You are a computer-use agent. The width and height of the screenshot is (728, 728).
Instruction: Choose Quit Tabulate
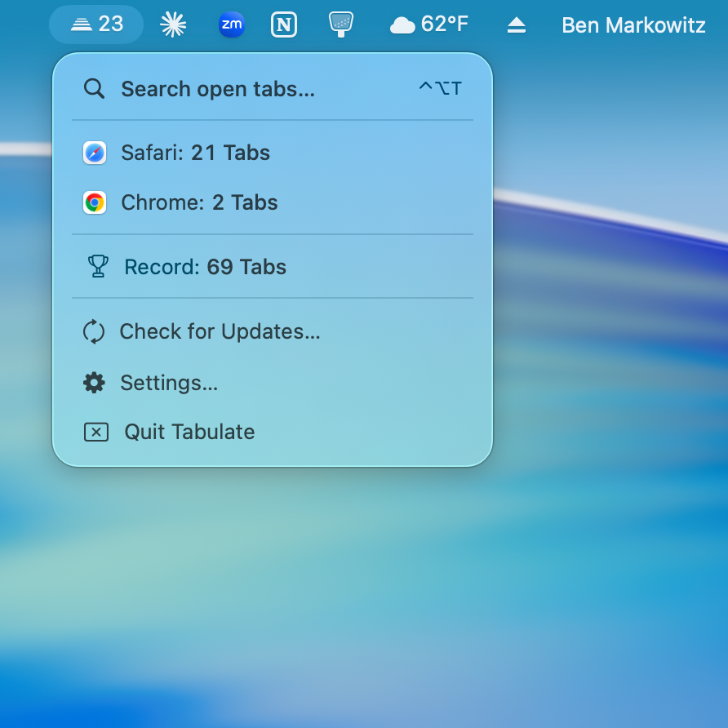click(x=273, y=432)
